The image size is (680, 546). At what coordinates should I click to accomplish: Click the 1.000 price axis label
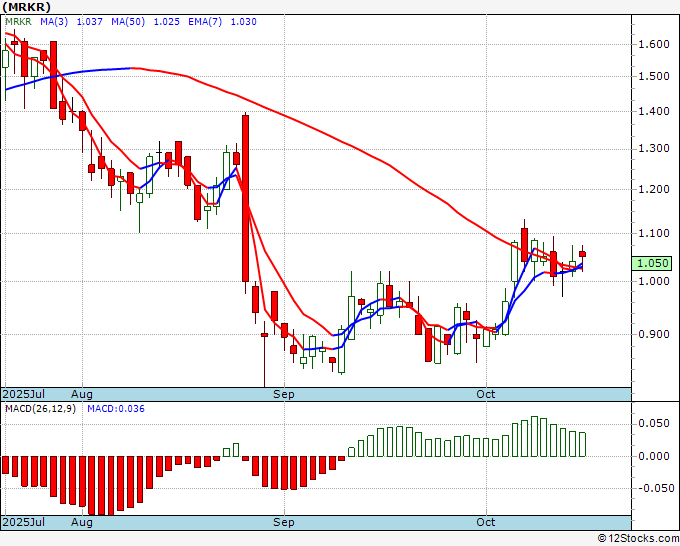[654, 281]
